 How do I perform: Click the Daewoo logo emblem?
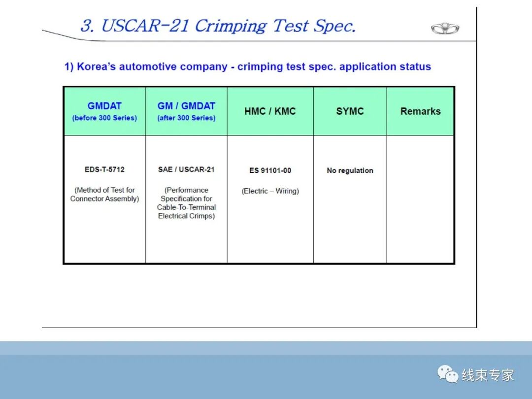(445, 29)
